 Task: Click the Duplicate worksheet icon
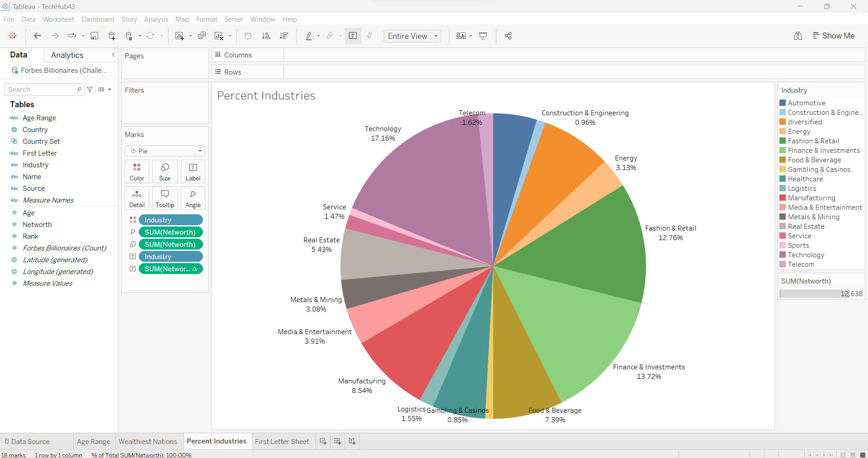pos(202,36)
